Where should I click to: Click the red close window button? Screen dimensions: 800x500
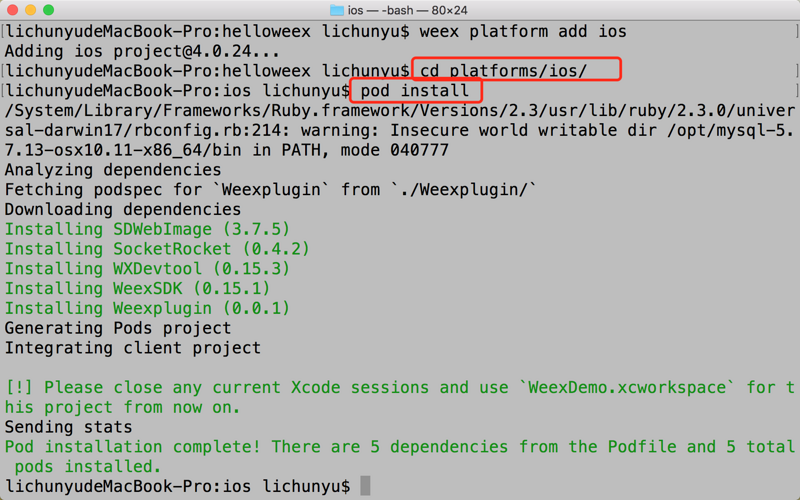13,10
